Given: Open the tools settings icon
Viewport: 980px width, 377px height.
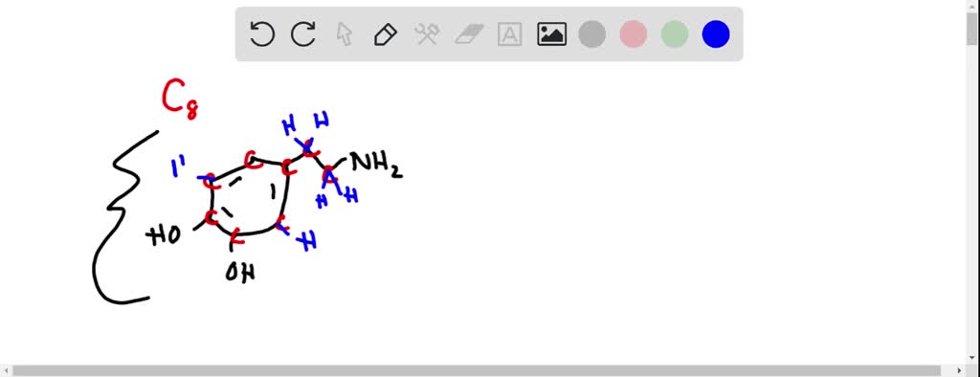Looking at the screenshot, I should [x=427, y=33].
